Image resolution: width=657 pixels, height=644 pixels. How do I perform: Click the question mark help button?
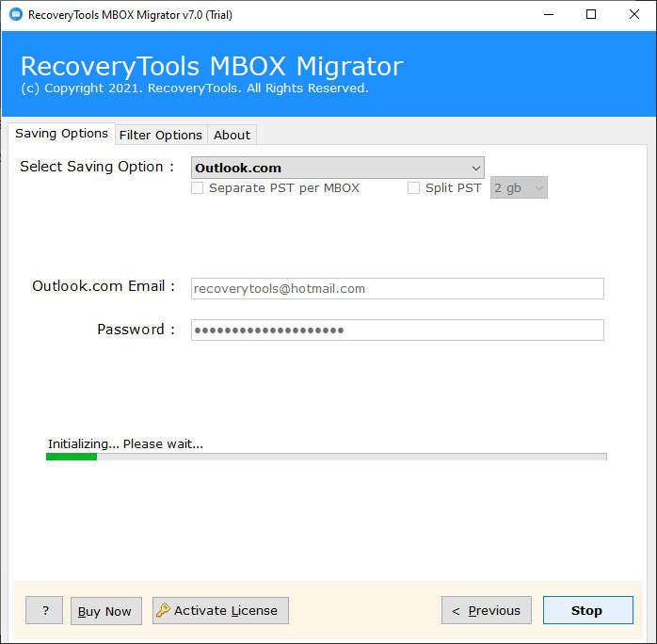tap(44, 610)
